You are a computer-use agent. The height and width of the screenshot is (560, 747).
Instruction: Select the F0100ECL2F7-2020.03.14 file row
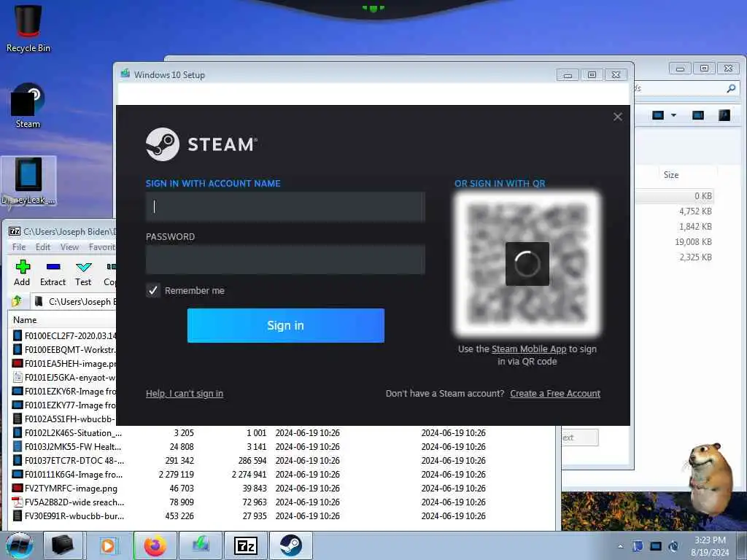(x=64, y=335)
